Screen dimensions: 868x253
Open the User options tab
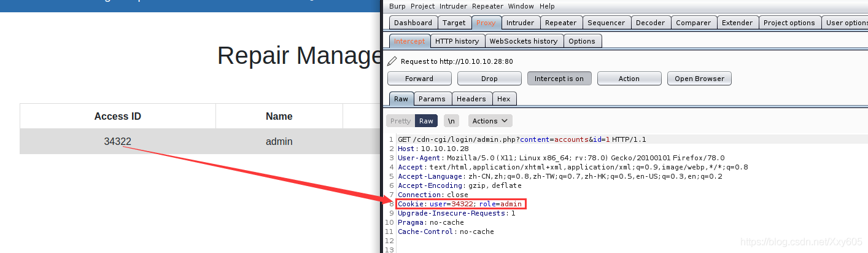click(846, 23)
